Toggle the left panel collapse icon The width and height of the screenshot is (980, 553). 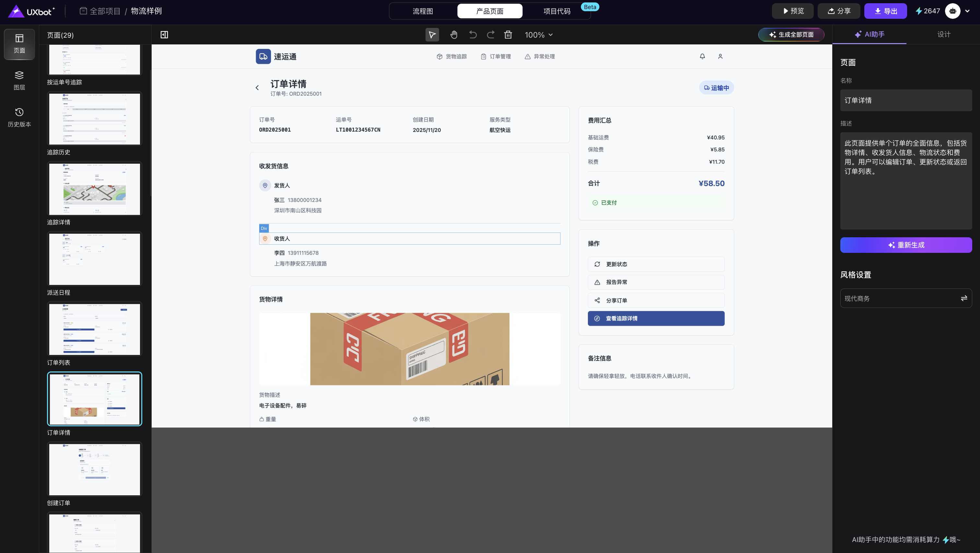pos(164,35)
